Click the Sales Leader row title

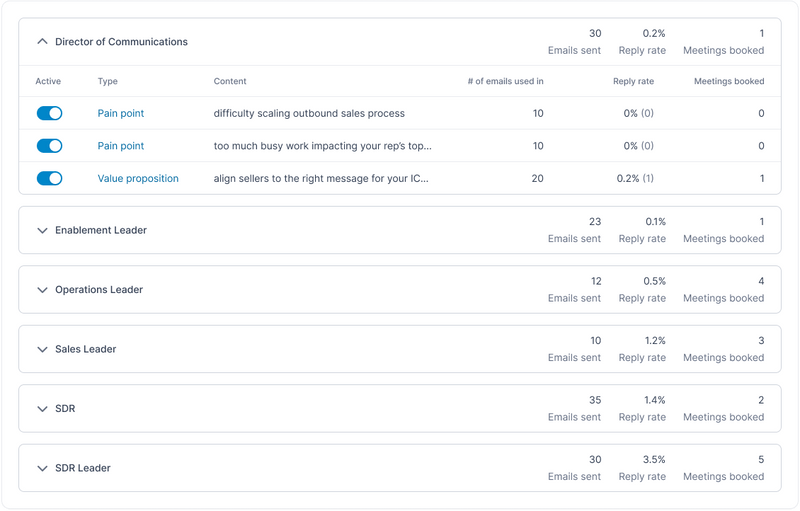(x=86, y=350)
